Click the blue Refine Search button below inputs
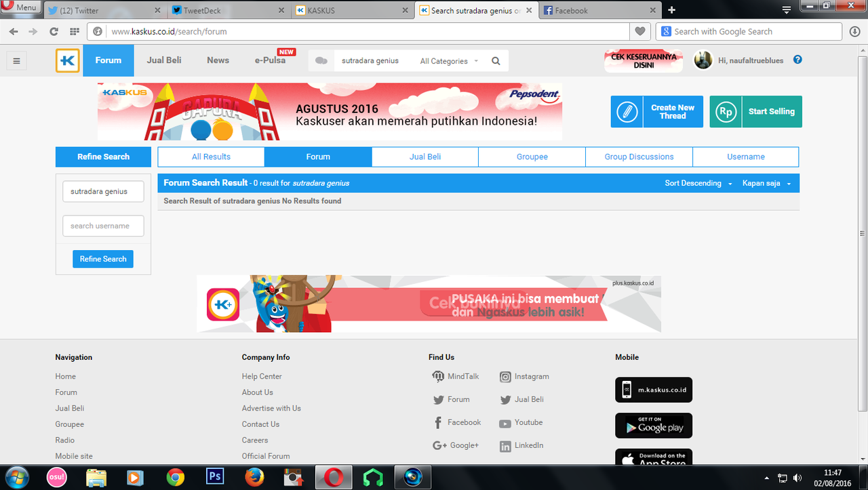 coord(103,259)
